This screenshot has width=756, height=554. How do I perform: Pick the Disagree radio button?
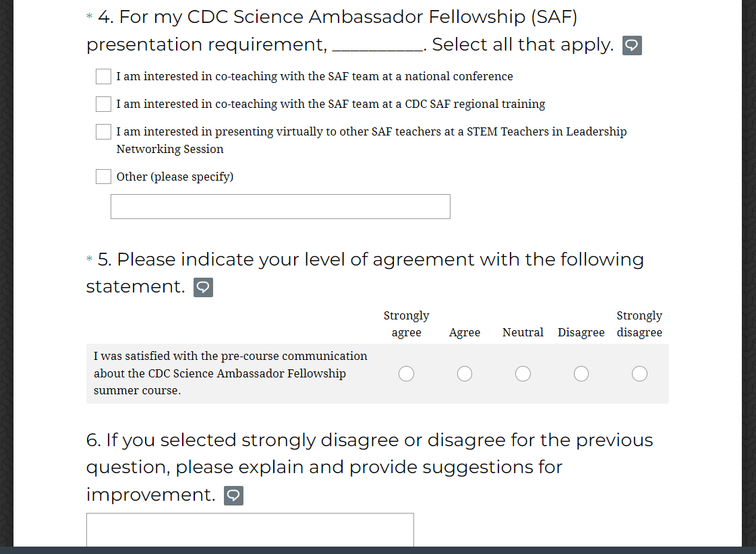[x=581, y=373]
